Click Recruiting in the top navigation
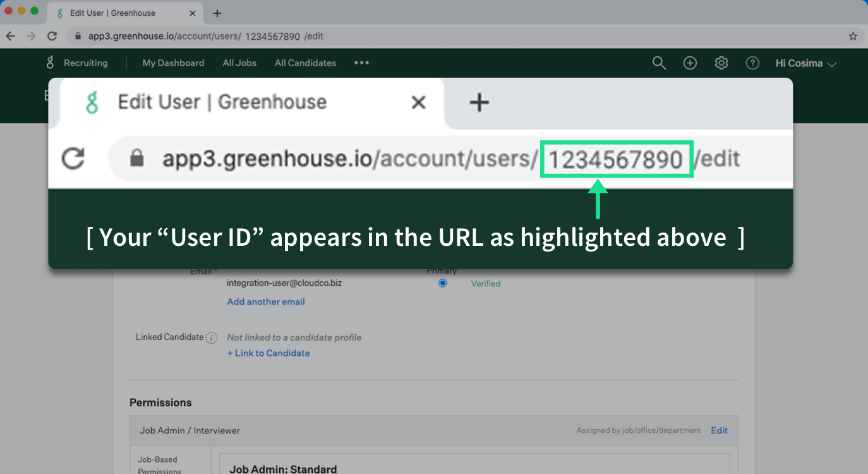The image size is (868, 474). tap(85, 63)
